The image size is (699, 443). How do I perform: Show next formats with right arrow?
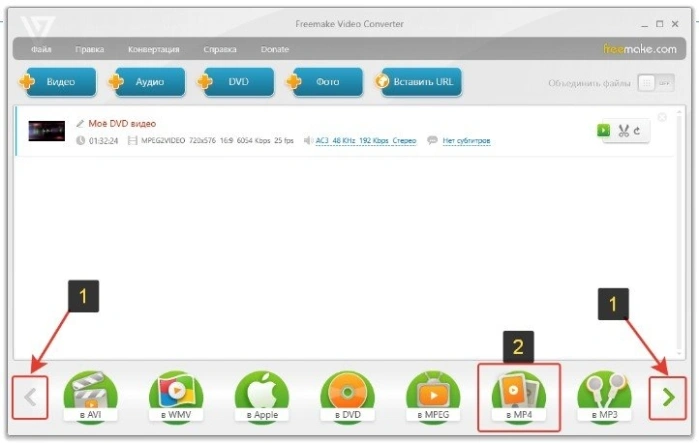click(668, 398)
